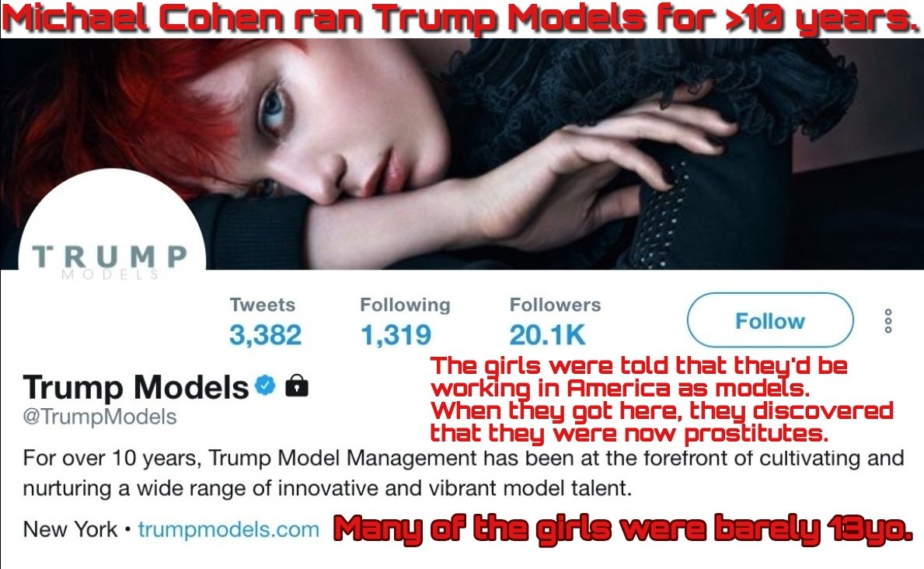Image resolution: width=924 pixels, height=569 pixels.
Task: Open the 1,319 following count
Action: tap(396, 335)
